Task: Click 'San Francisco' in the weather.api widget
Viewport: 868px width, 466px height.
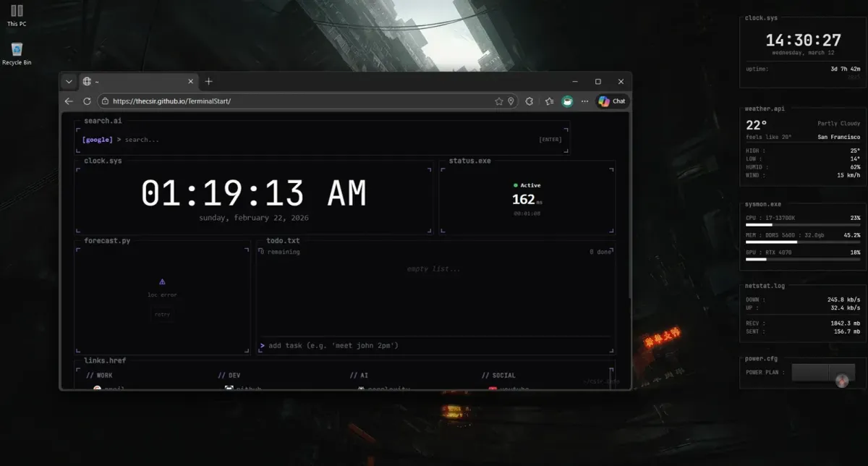Action: coord(839,137)
